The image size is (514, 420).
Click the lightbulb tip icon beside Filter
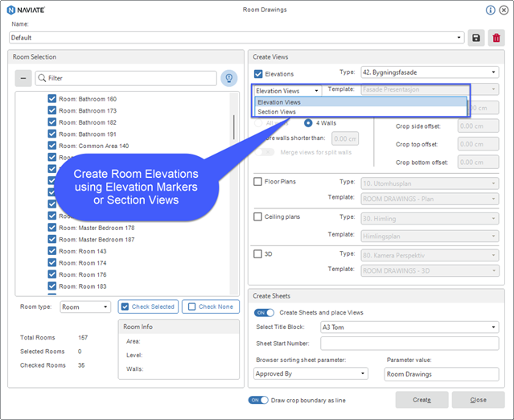228,78
